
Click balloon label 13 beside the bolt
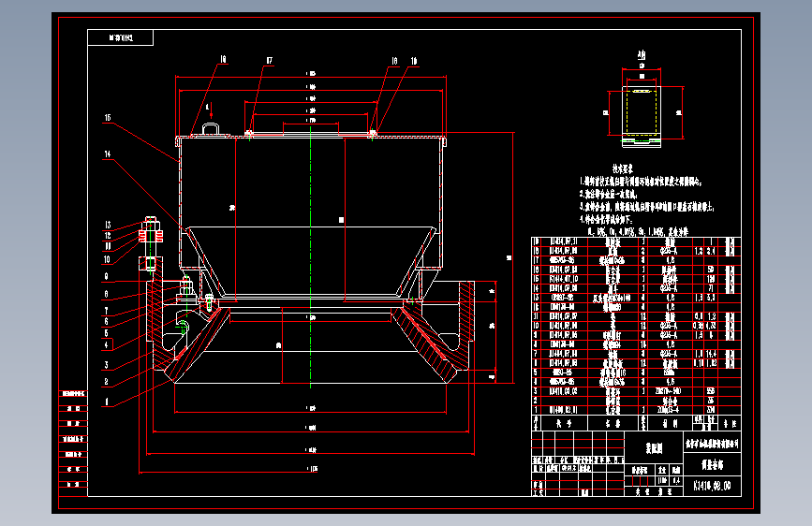pos(108,225)
